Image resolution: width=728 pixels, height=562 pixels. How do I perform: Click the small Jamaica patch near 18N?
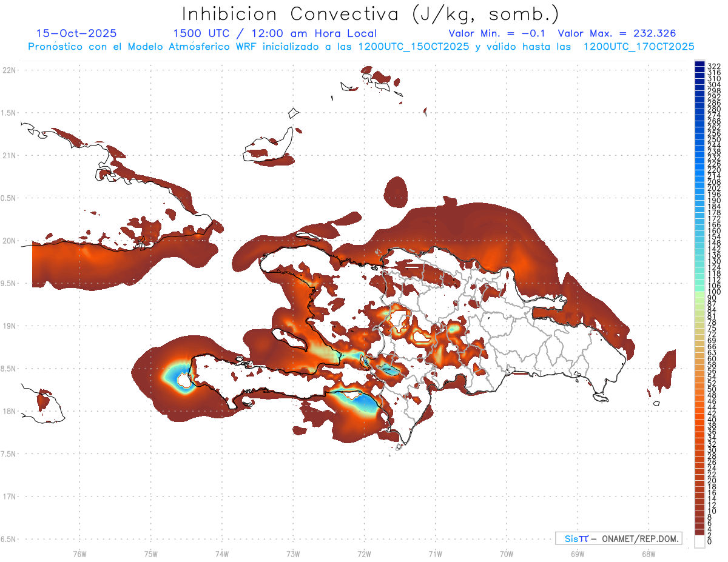point(44,400)
